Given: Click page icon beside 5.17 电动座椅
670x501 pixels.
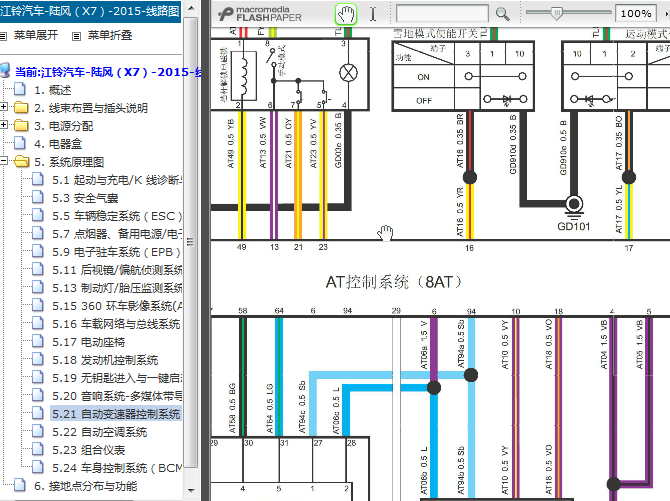Looking at the screenshot, I should [38, 341].
